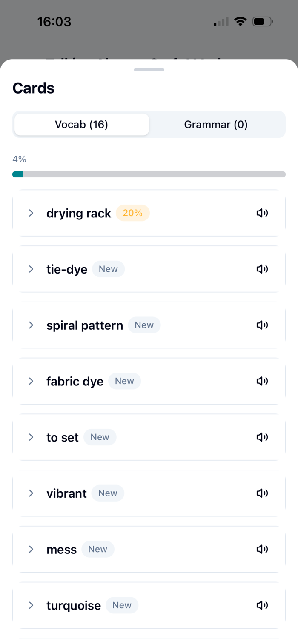The width and height of the screenshot is (298, 644).
Task: Switch to the Grammar (0) tab
Action: point(216,125)
